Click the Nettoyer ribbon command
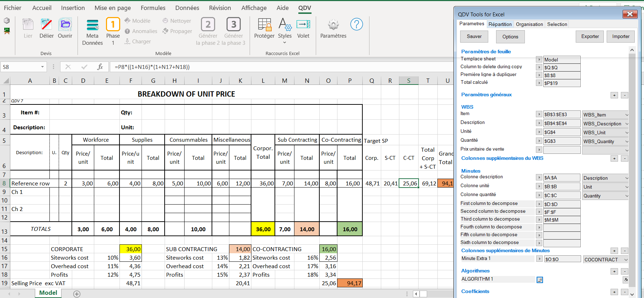This screenshot has height=298, width=644. coord(177,21)
